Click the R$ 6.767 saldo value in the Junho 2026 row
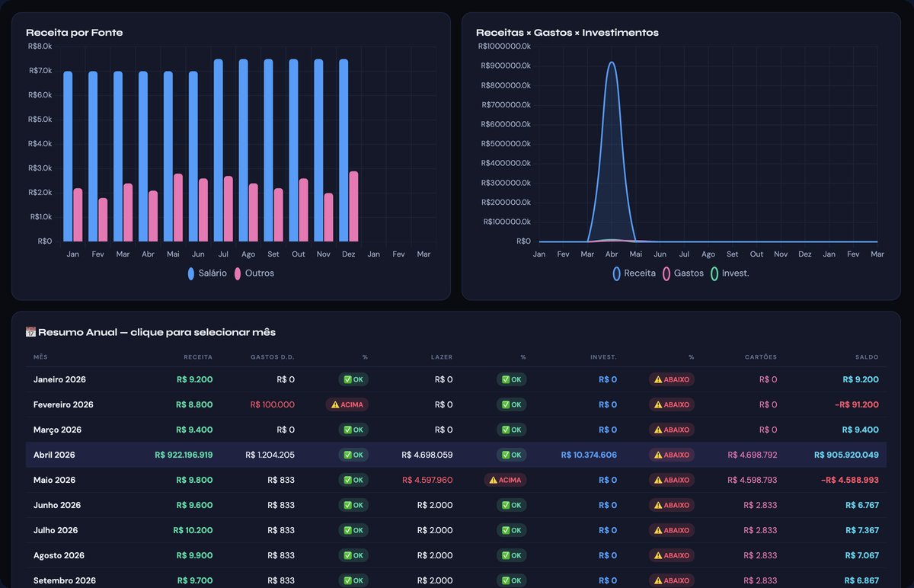Viewport: 914px width, 588px height. [x=862, y=505]
